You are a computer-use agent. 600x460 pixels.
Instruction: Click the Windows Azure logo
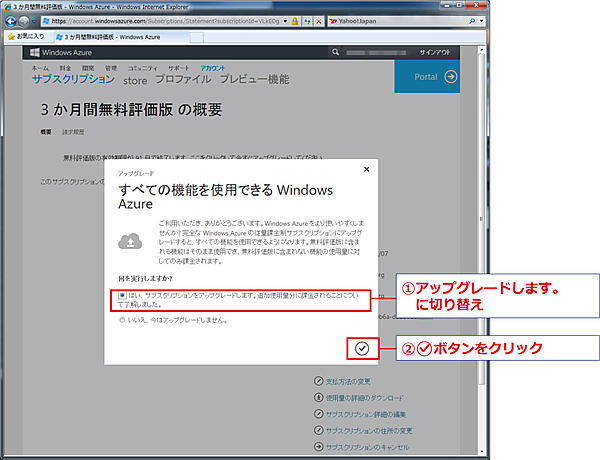61,52
